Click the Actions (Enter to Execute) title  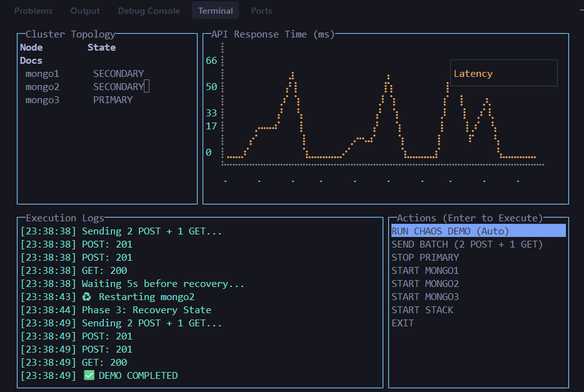(470, 218)
